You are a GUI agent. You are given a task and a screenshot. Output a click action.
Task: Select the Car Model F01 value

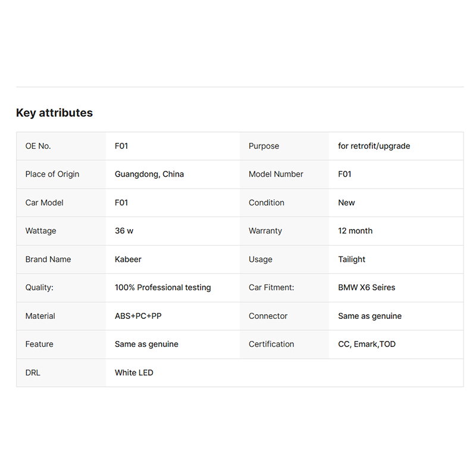[121, 202]
